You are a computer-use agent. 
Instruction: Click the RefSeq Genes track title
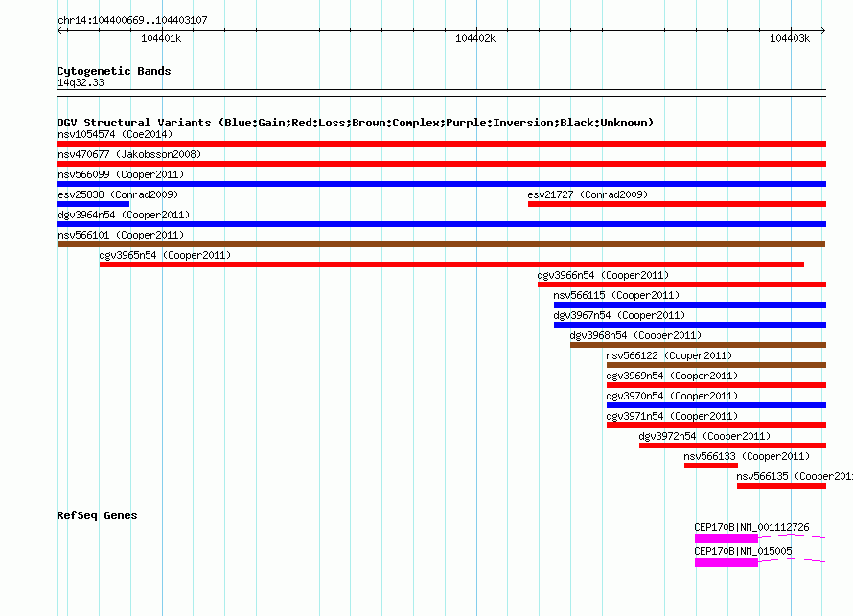[x=97, y=515]
